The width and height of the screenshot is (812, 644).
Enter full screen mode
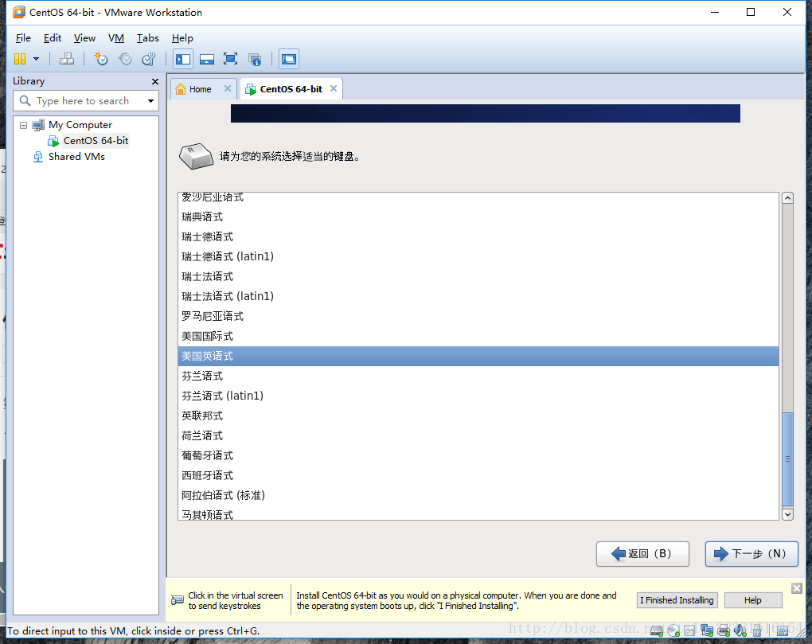click(230, 59)
